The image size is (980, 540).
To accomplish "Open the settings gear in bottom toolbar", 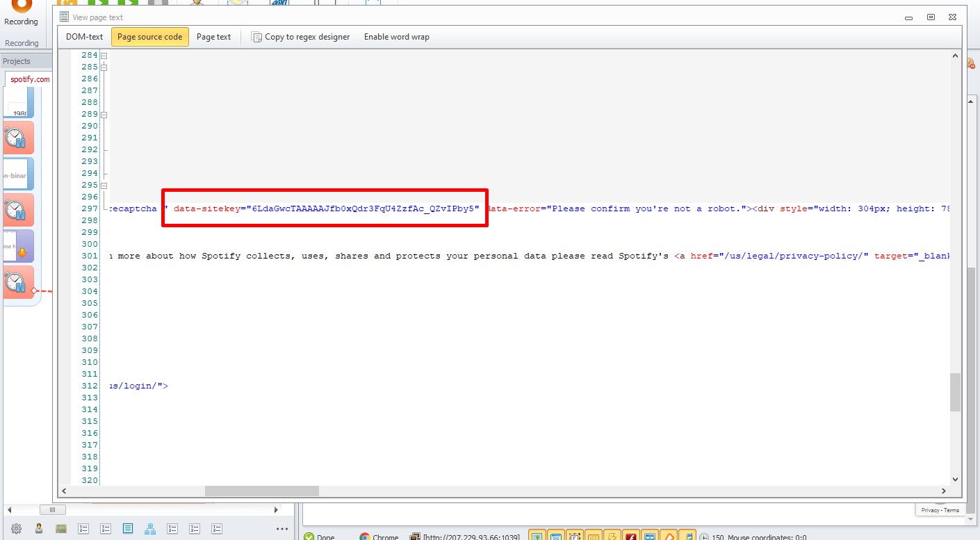I will [x=16, y=528].
